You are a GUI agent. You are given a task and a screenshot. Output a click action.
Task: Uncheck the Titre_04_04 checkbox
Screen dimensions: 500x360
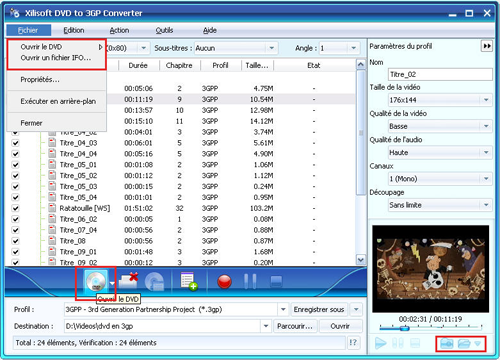click(15, 154)
